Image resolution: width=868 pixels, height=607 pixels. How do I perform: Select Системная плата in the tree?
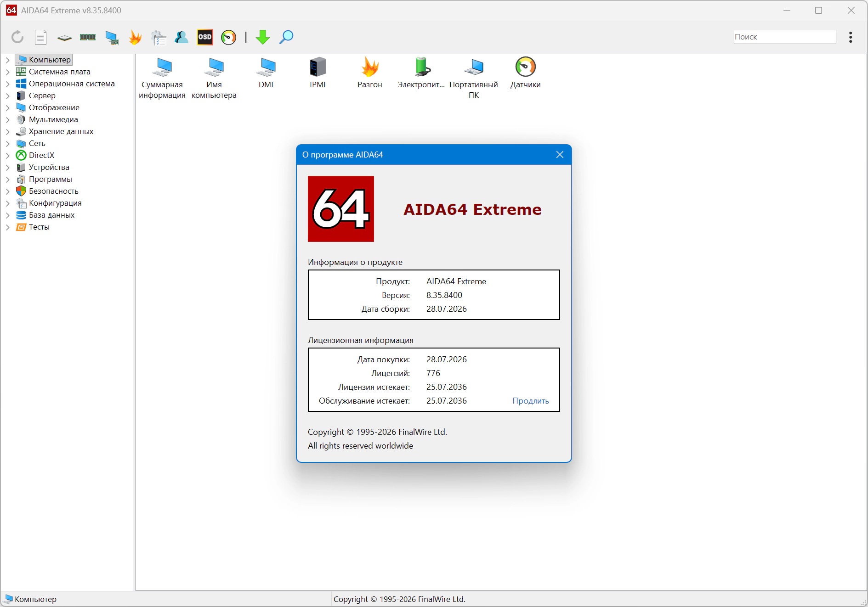point(53,72)
